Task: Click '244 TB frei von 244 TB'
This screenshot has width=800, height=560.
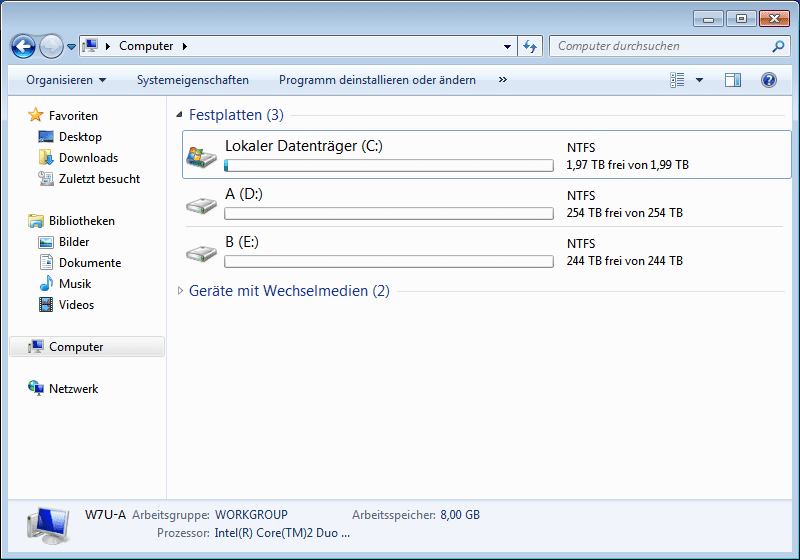Action: 624,261
